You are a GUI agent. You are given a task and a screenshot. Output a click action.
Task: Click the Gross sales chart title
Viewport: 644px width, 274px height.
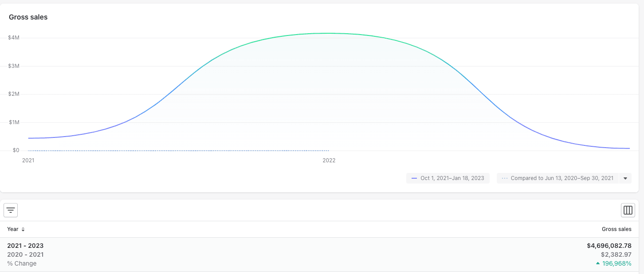coord(28,17)
